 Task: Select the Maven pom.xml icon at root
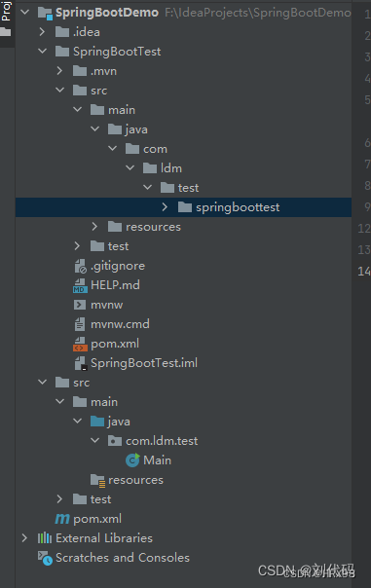[x=62, y=519]
